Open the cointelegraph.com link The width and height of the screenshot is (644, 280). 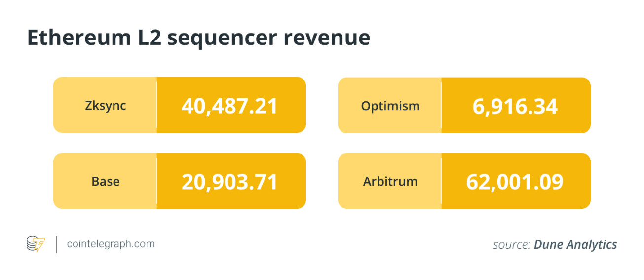(x=111, y=244)
